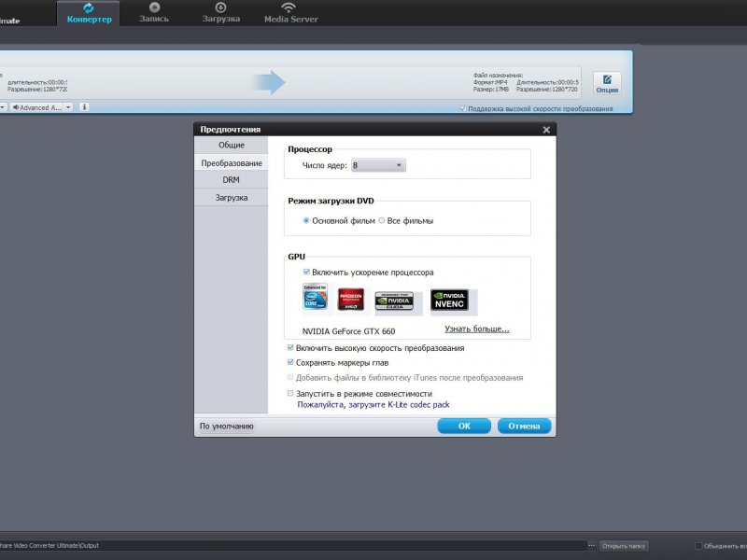The width and height of the screenshot is (747, 560).
Task: Select the Основной фильм radio button
Action: tap(306, 220)
